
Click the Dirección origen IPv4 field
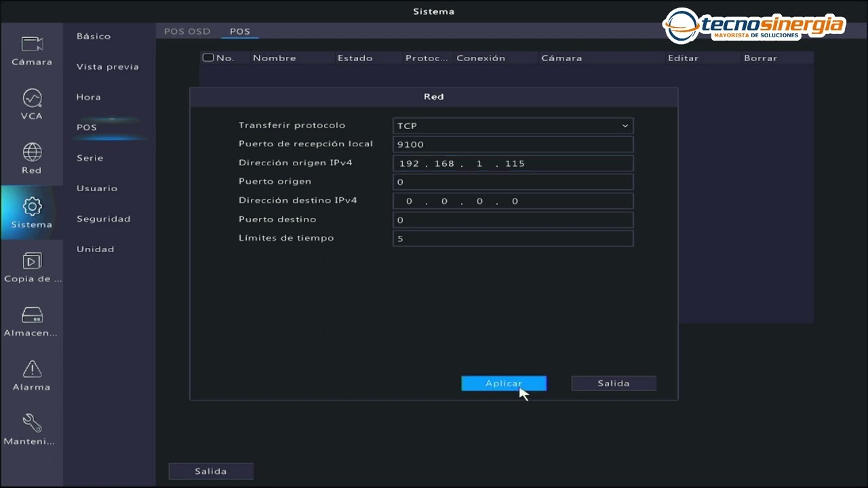tap(513, 163)
